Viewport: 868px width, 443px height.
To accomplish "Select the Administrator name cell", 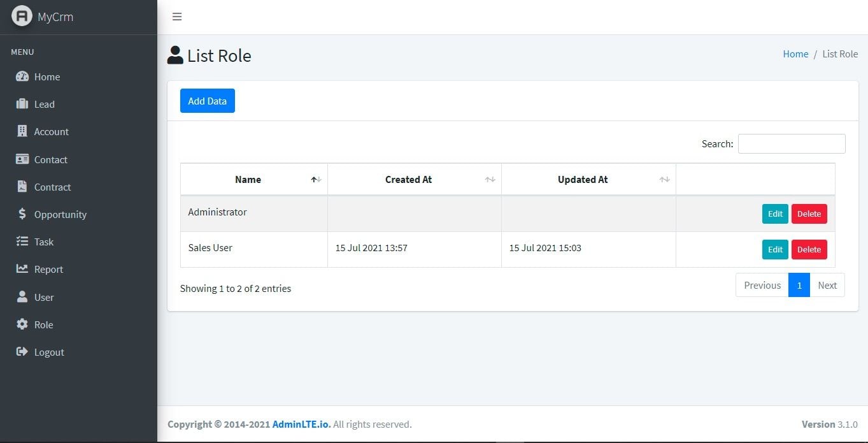I will point(254,214).
